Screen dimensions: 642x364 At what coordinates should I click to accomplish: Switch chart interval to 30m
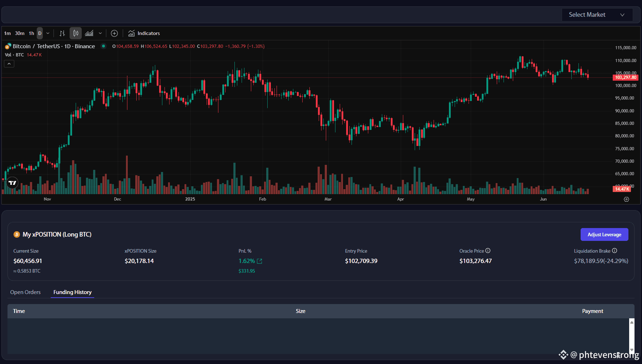click(20, 33)
